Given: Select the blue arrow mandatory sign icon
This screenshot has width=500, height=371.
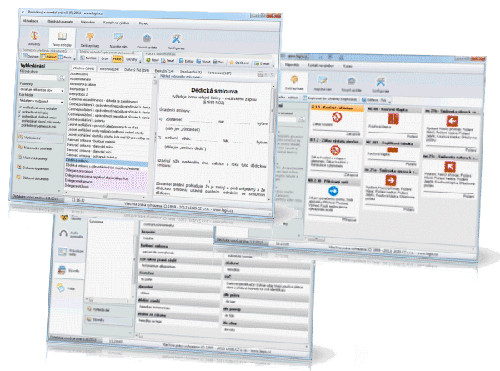Looking at the screenshot, I should pos(333,191).
